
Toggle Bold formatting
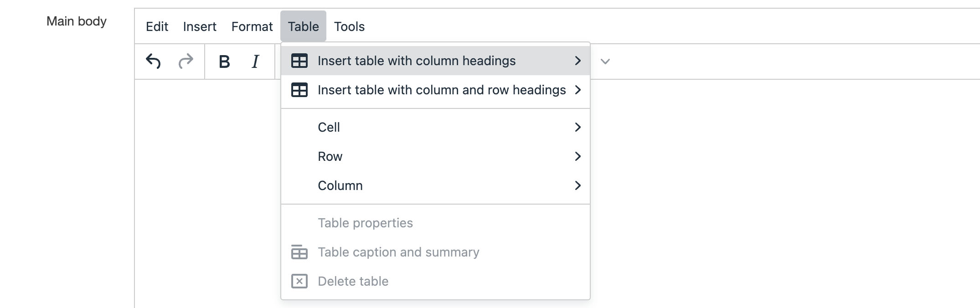click(x=224, y=62)
